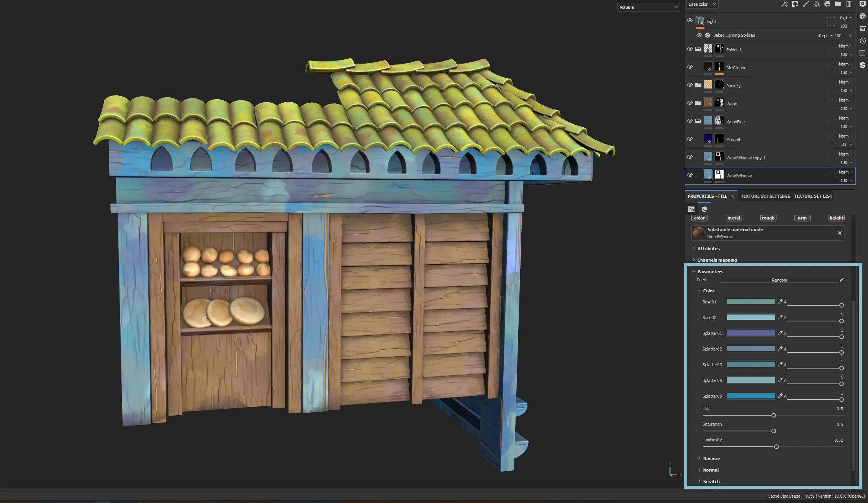Open the Texture Set List tab
Image resolution: width=868 pixels, height=503 pixels.
pyautogui.click(x=813, y=196)
